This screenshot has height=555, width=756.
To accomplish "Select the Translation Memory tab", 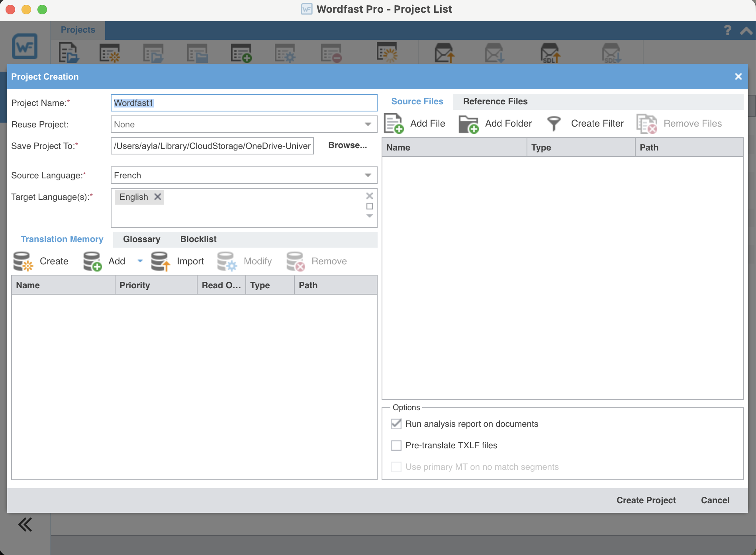I will point(62,239).
